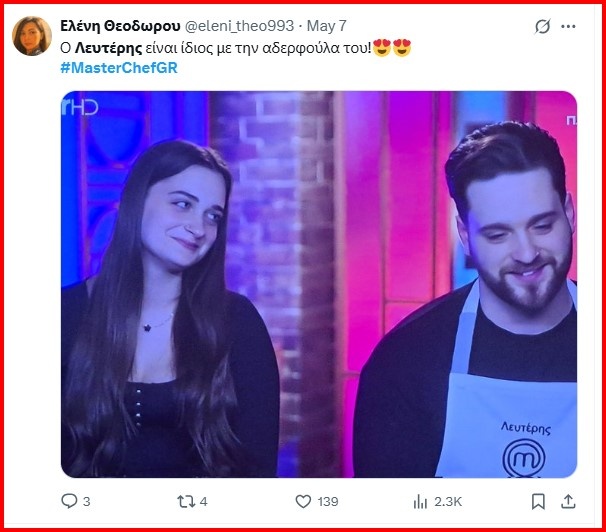
Task: Click the Grok explain post icon
Action: [544, 26]
